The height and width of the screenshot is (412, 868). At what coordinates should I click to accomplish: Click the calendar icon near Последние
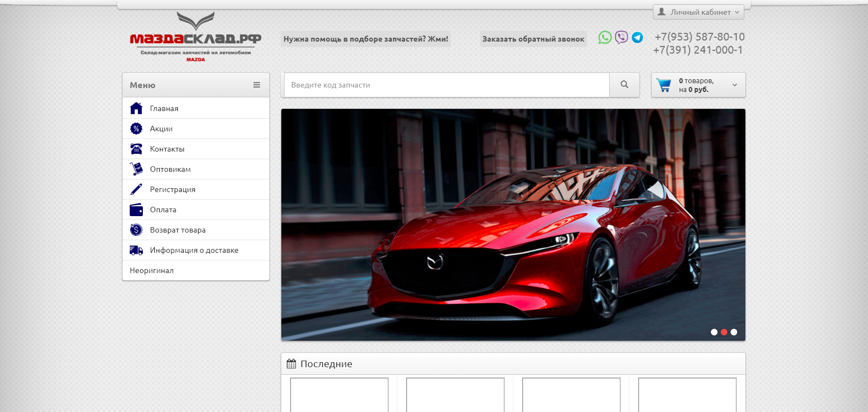click(291, 364)
